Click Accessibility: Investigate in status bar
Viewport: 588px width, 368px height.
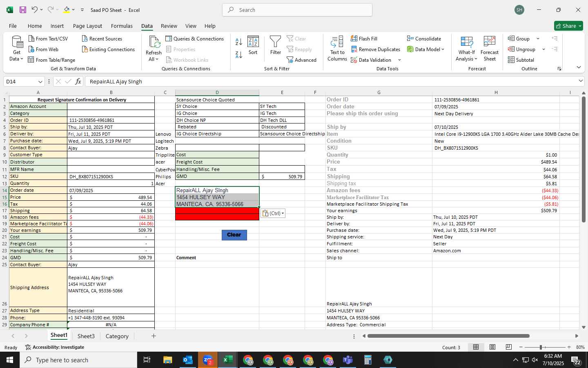[55, 347]
